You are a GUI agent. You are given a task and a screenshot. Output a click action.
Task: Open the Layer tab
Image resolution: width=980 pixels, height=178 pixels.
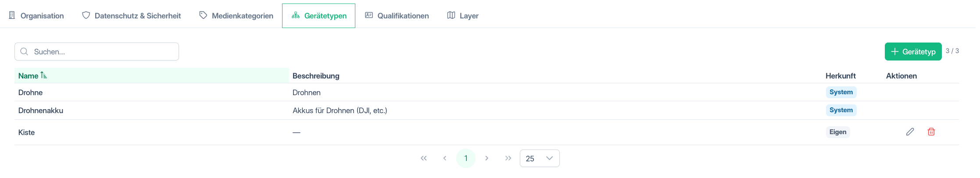463,16
